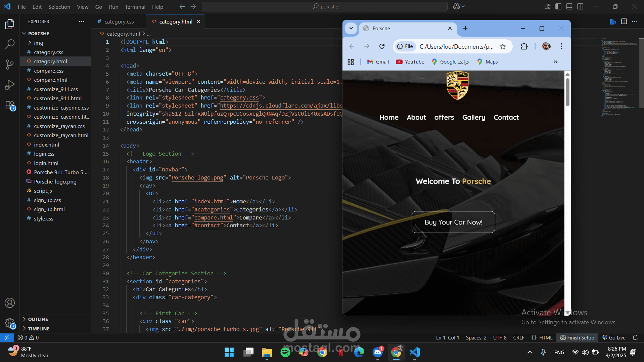
Task: Toggle the bottom Panel visibility
Action: pyautogui.click(x=569, y=6)
